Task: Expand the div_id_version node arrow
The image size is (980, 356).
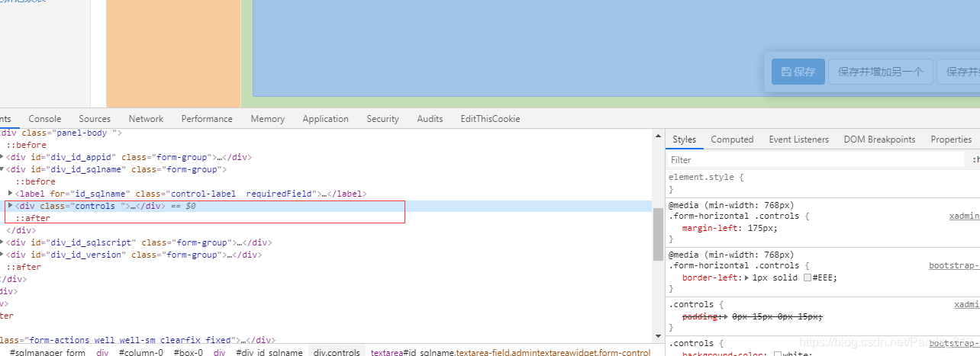Action: [2, 255]
